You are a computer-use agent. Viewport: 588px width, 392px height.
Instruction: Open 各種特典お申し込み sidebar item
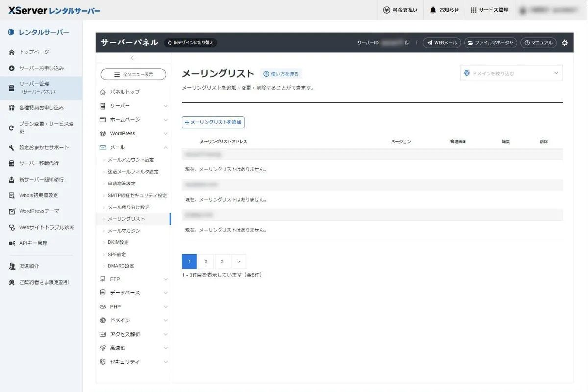pyautogui.click(x=37, y=108)
